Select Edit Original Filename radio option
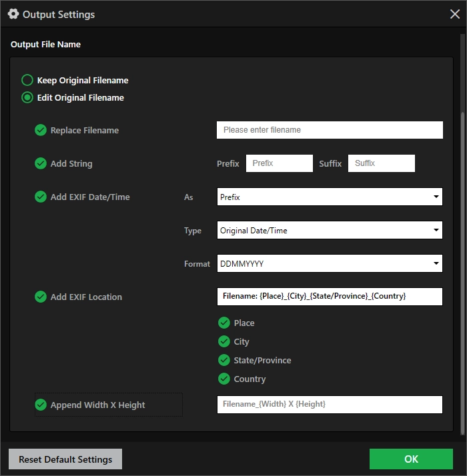The image size is (467, 476). tap(27, 97)
